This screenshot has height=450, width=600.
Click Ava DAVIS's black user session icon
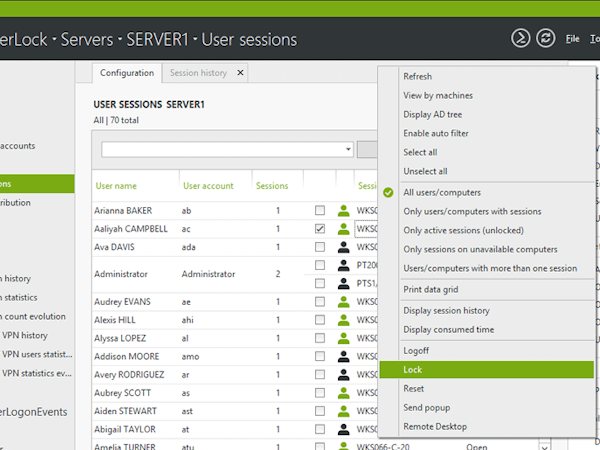point(343,247)
